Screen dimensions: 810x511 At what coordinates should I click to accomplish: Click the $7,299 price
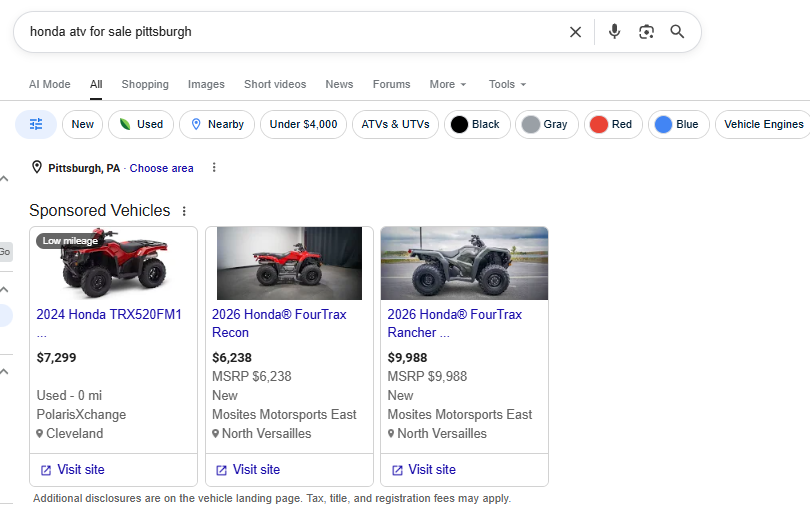click(x=56, y=358)
